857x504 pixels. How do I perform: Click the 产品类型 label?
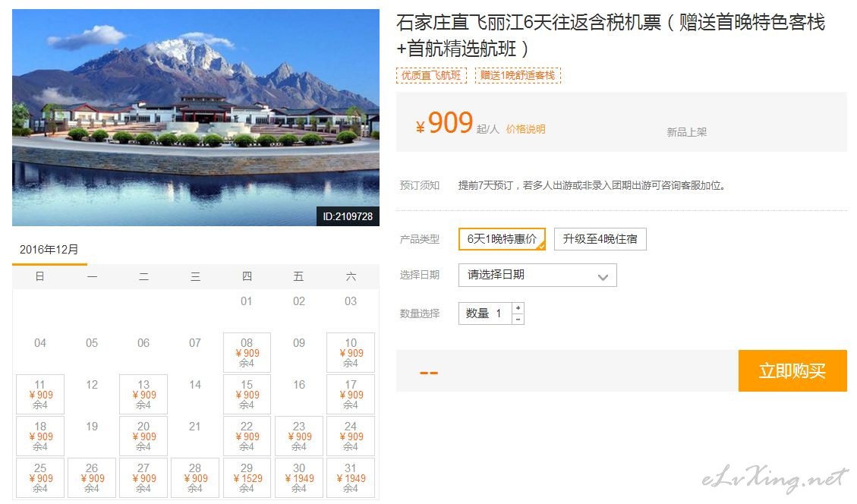420,239
